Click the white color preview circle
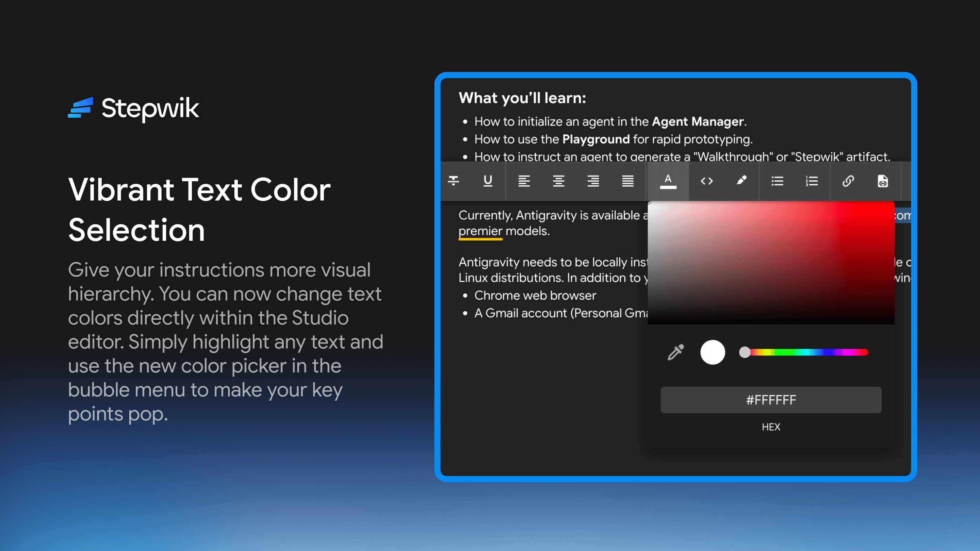Screen dimensions: 980x551 [x=713, y=352]
